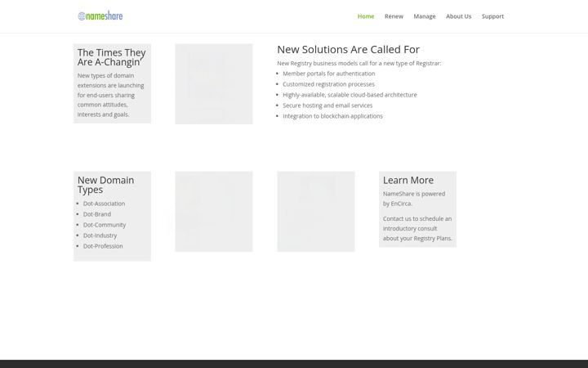This screenshot has height=368, width=588.
Task: Select the 'New Domain Types' heading
Action: [x=105, y=185]
